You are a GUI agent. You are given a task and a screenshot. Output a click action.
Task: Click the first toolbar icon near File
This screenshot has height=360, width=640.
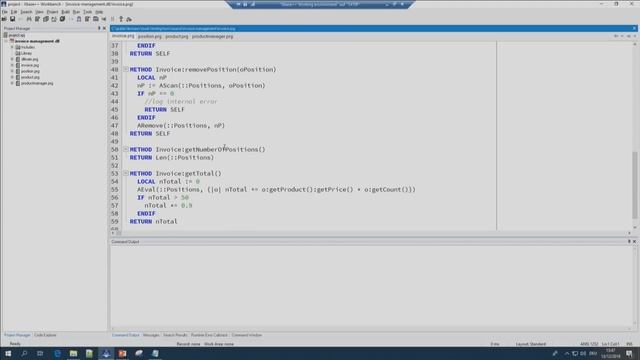tap(4, 19)
